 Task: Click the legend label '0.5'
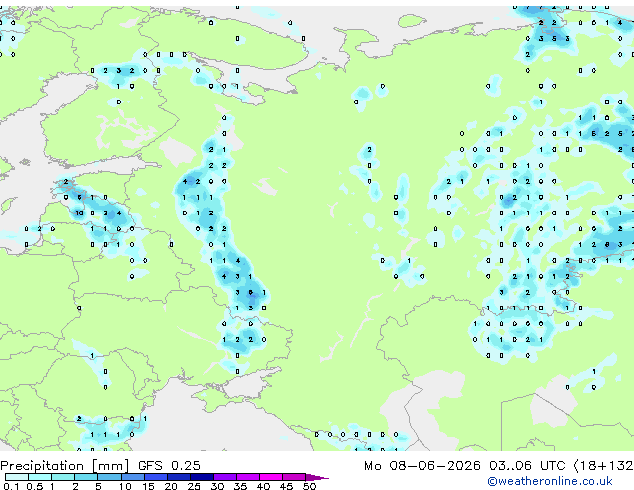34,486
